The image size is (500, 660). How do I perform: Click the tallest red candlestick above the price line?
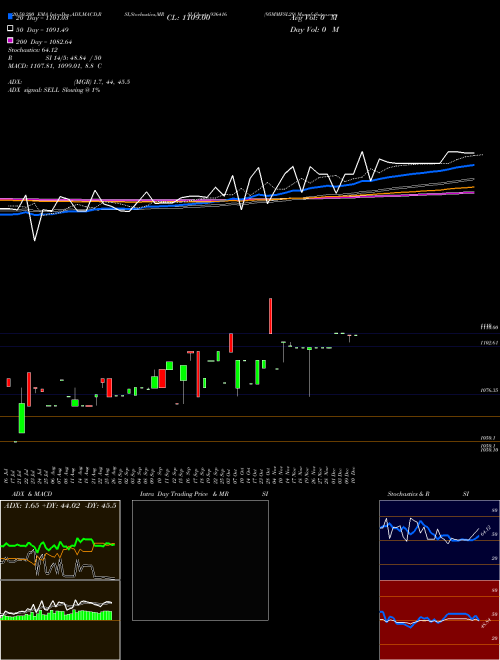tap(271, 316)
